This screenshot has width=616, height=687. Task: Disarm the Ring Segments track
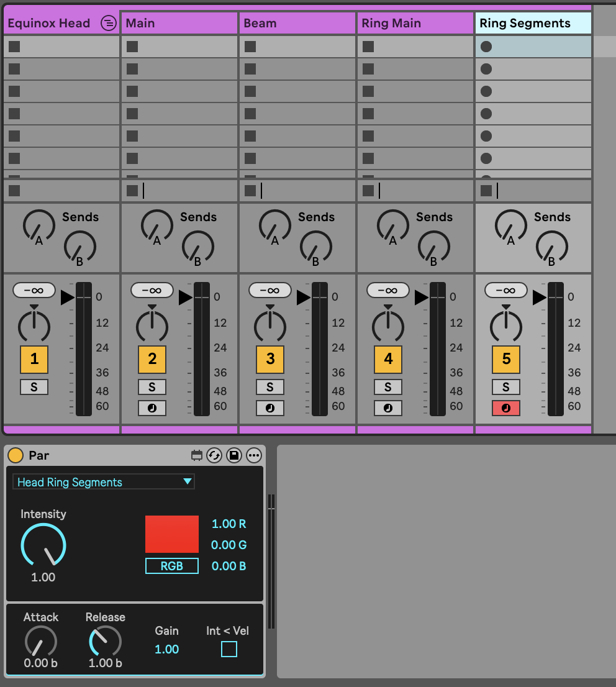click(x=506, y=408)
